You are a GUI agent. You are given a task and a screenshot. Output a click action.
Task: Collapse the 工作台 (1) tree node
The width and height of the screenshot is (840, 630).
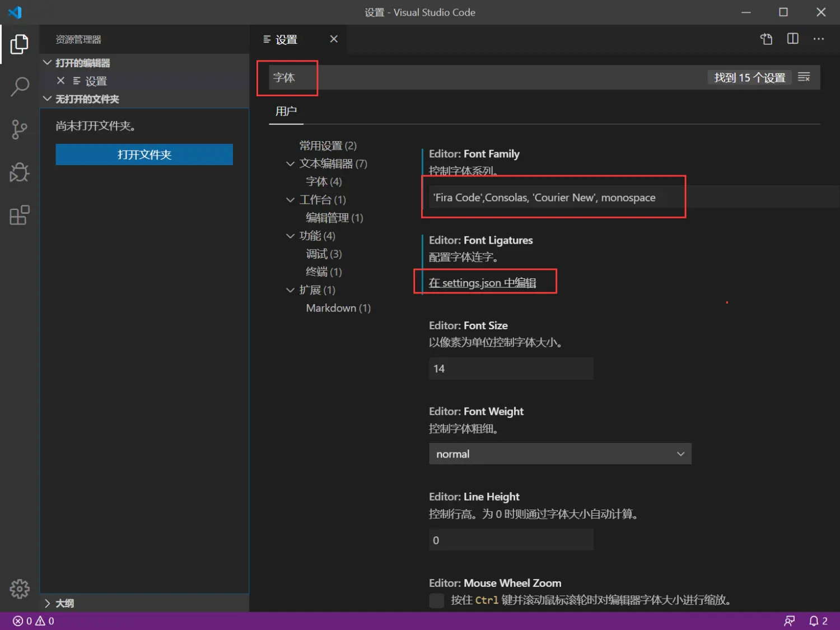(290, 199)
